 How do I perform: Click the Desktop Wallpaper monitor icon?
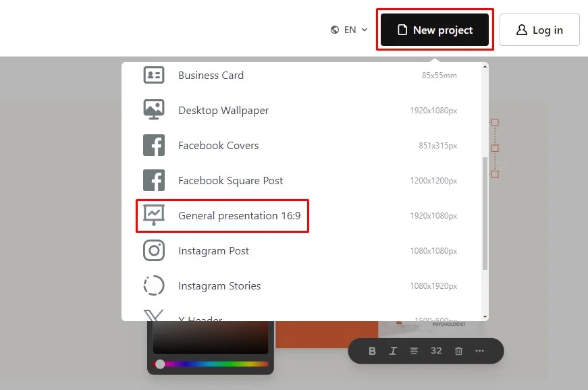coord(154,110)
